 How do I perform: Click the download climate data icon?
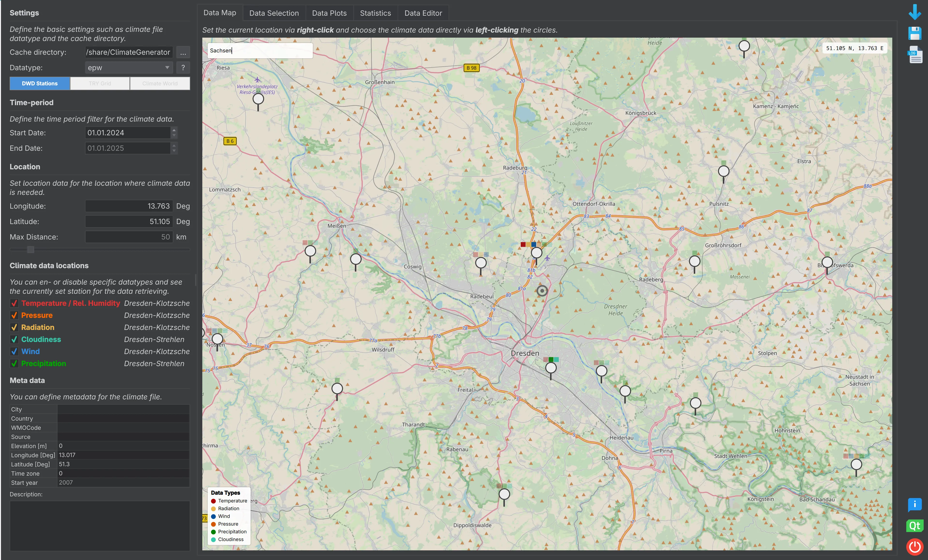[x=914, y=12]
